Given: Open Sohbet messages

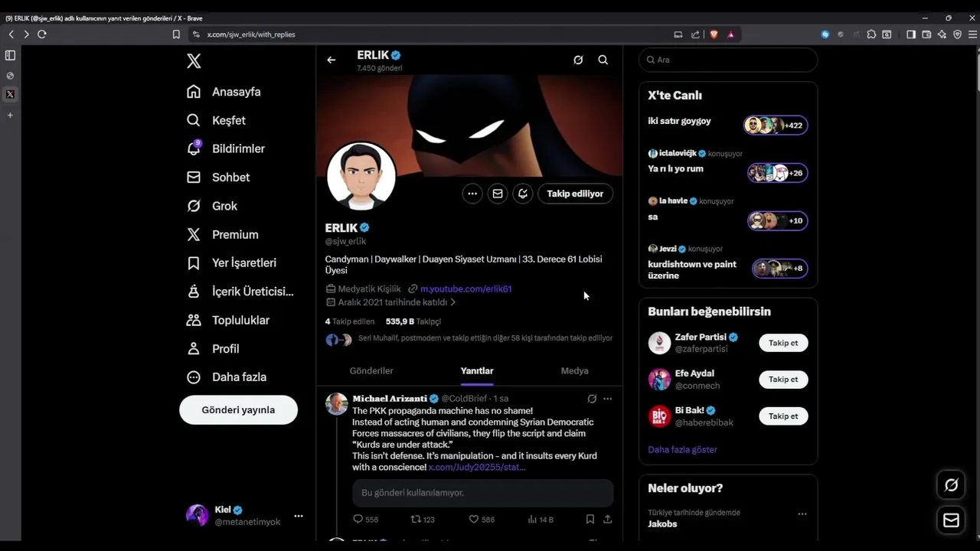Looking at the screenshot, I should 218,177.
